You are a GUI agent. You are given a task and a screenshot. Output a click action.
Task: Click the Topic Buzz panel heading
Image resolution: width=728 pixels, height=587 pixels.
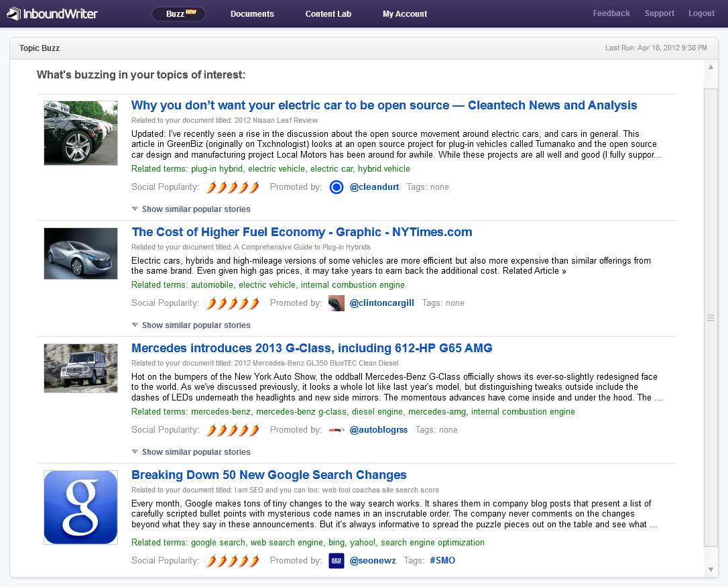click(40, 48)
